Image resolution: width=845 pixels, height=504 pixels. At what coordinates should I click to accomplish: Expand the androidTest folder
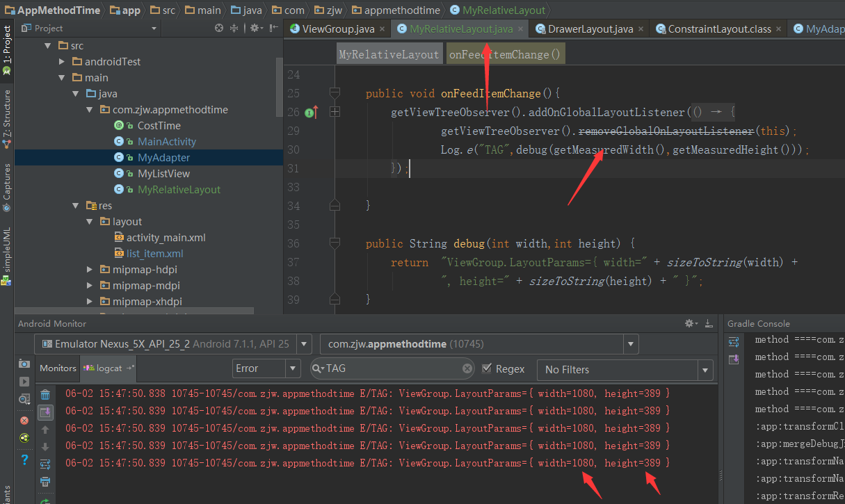pyautogui.click(x=62, y=62)
